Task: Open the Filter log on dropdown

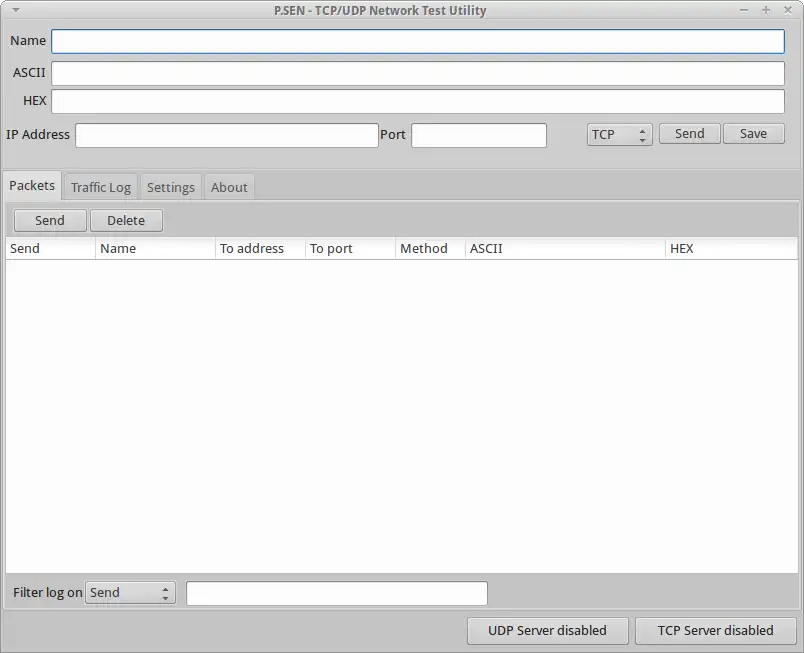Action: click(130, 593)
